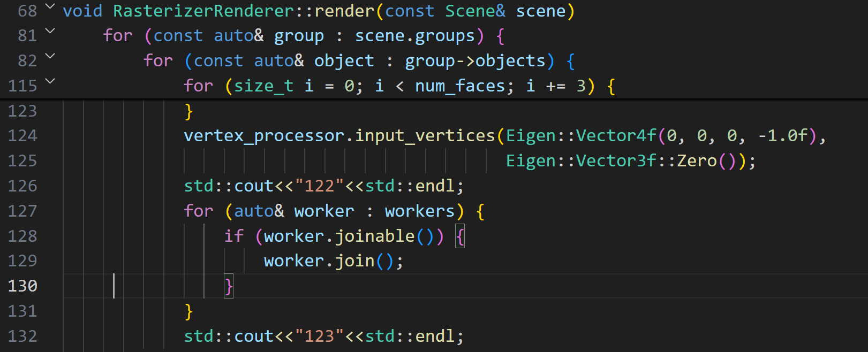Select line number 127 in the gutter
The height and width of the screenshot is (352, 868).
click(x=22, y=211)
